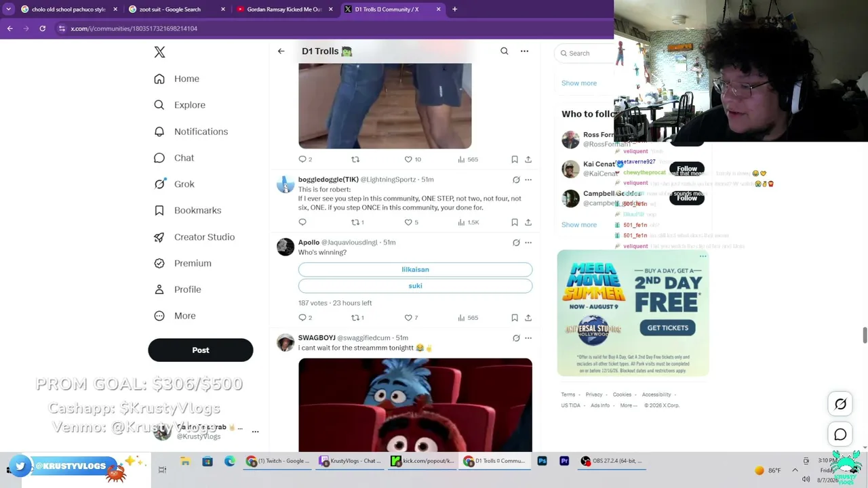The width and height of the screenshot is (868, 488).
Task: Click the page vertical scrollbar thumb
Action: click(x=865, y=335)
